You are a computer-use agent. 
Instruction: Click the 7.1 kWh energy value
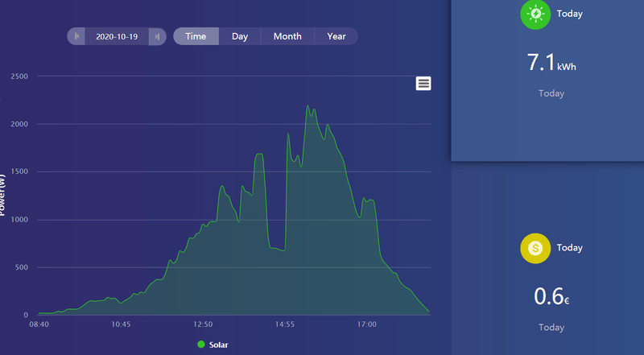(x=551, y=63)
